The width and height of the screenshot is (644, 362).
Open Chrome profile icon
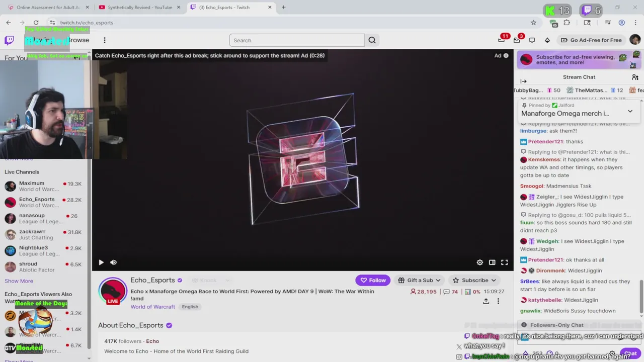tap(622, 23)
